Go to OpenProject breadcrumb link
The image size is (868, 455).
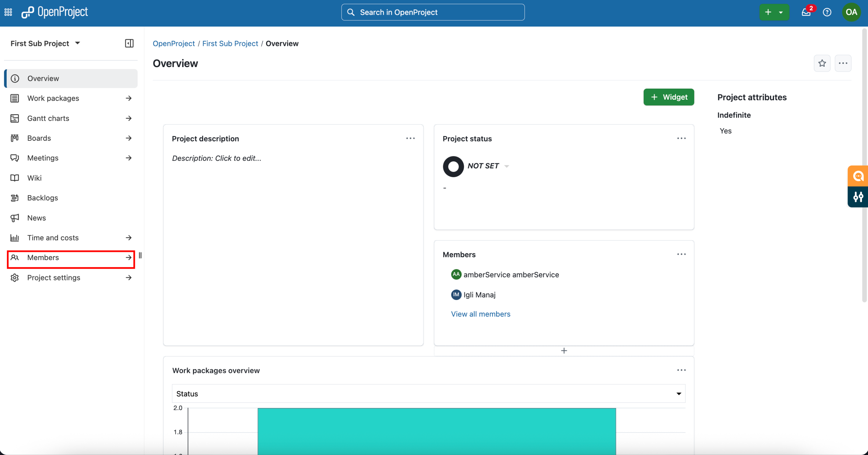[x=174, y=43]
